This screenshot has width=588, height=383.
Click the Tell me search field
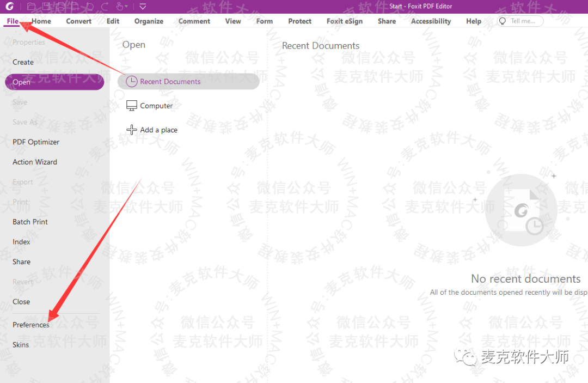coord(520,21)
